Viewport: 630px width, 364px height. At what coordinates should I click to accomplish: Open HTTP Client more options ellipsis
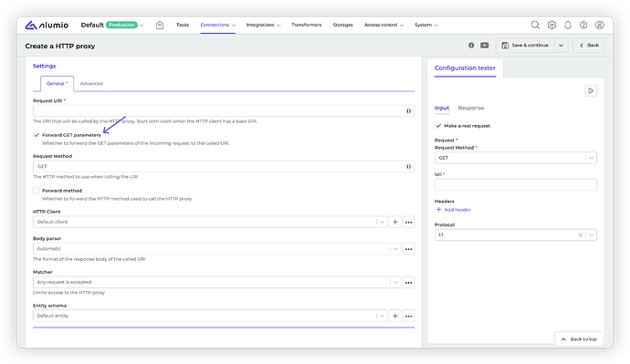click(409, 222)
